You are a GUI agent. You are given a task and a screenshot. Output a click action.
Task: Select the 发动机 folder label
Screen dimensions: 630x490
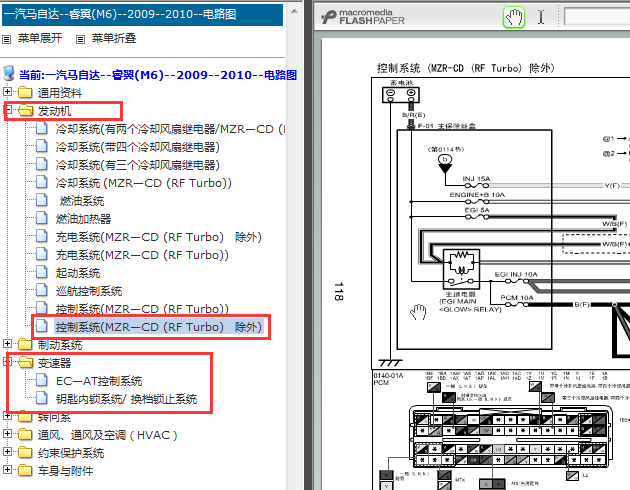[54, 111]
